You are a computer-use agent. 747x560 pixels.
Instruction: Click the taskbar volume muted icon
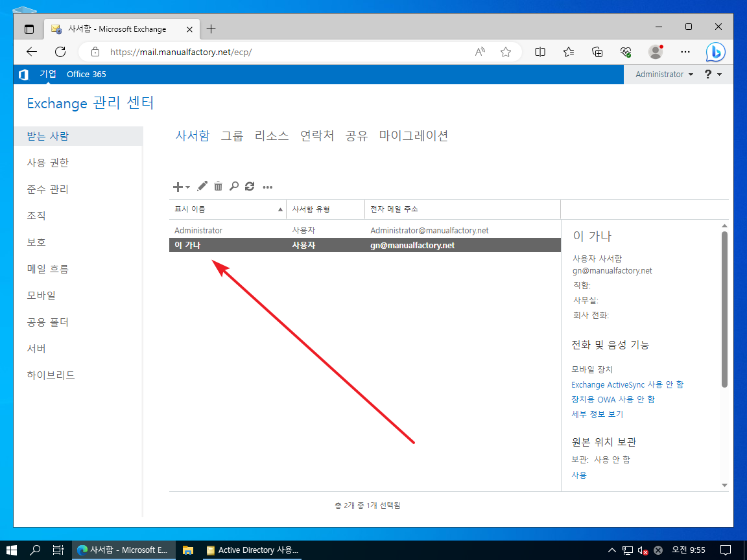[x=643, y=550]
